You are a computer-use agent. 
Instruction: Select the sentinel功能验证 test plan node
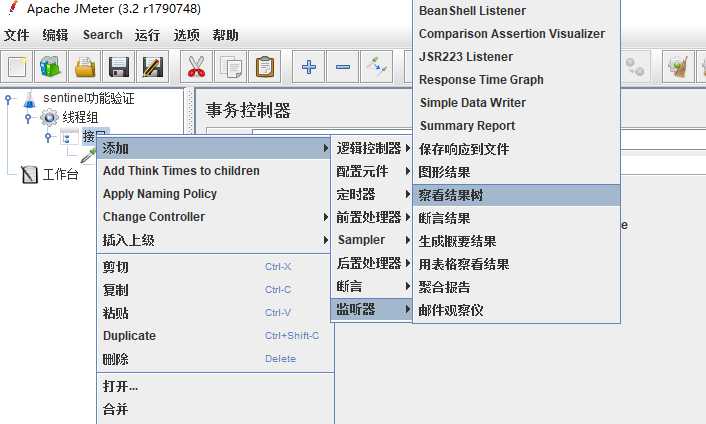coord(89,99)
